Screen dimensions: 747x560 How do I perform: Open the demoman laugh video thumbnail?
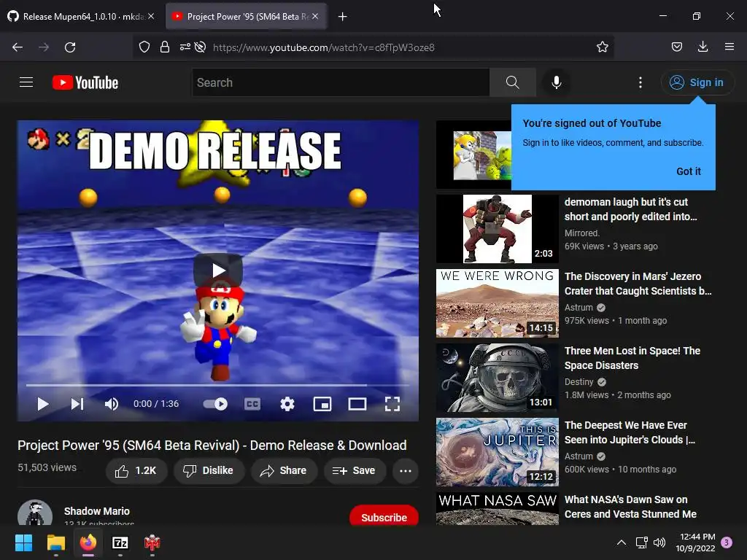click(x=498, y=228)
